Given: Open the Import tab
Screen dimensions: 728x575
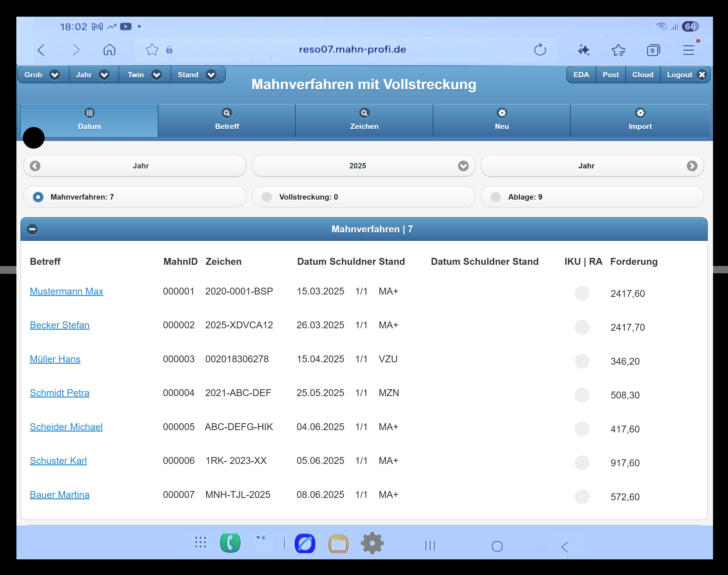Looking at the screenshot, I should click(640, 119).
